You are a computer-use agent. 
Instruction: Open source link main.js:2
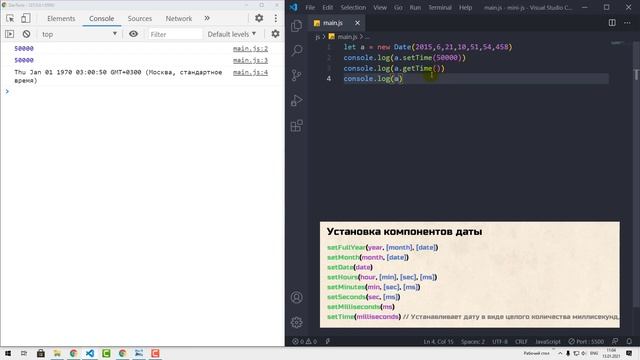250,49
